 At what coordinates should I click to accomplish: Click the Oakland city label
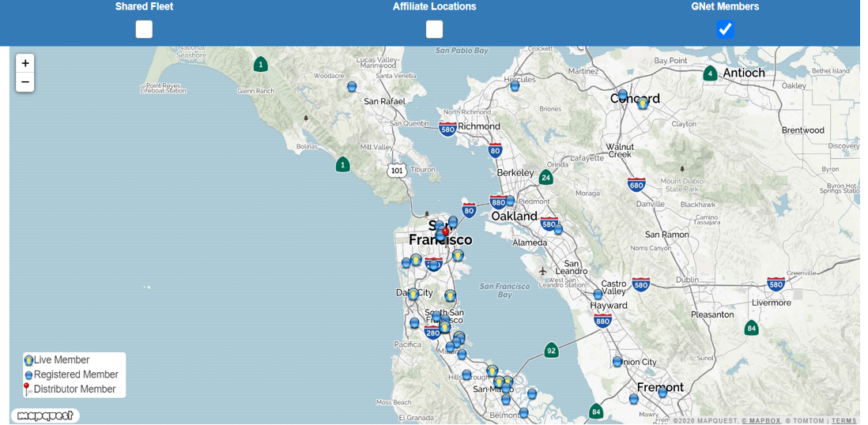pyautogui.click(x=515, y=216)
